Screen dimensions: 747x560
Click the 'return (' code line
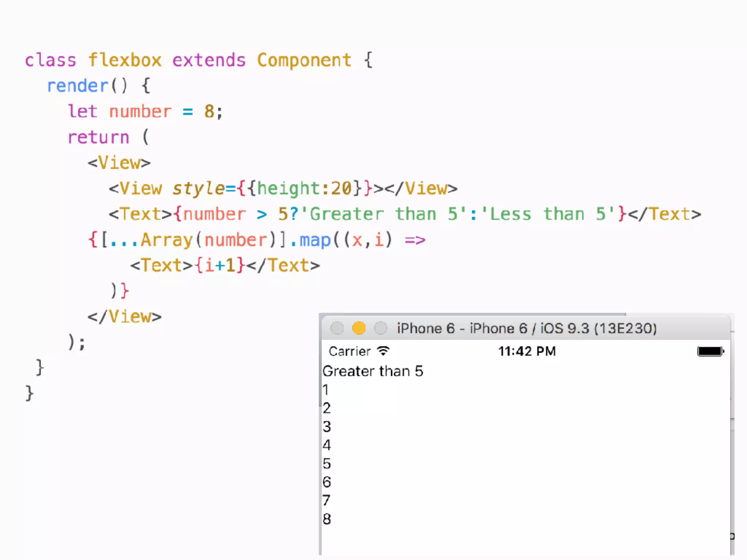109,137
